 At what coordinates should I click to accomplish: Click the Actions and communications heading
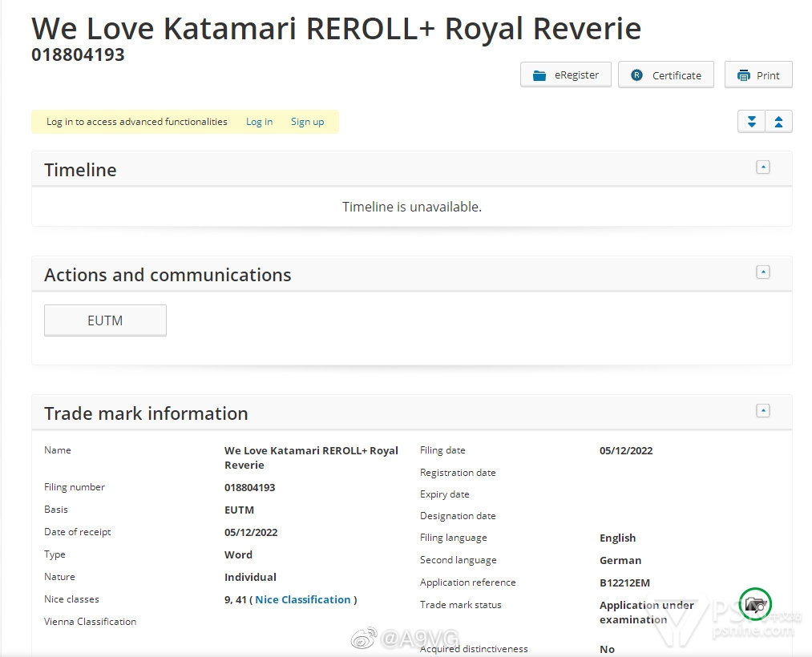click(168, 275)
